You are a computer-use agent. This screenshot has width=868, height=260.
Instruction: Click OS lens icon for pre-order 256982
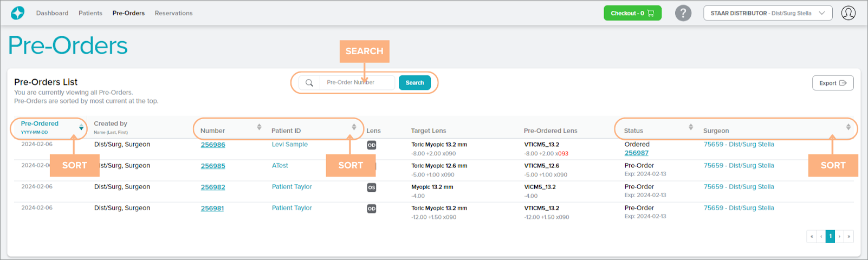(x=372, y=187)
